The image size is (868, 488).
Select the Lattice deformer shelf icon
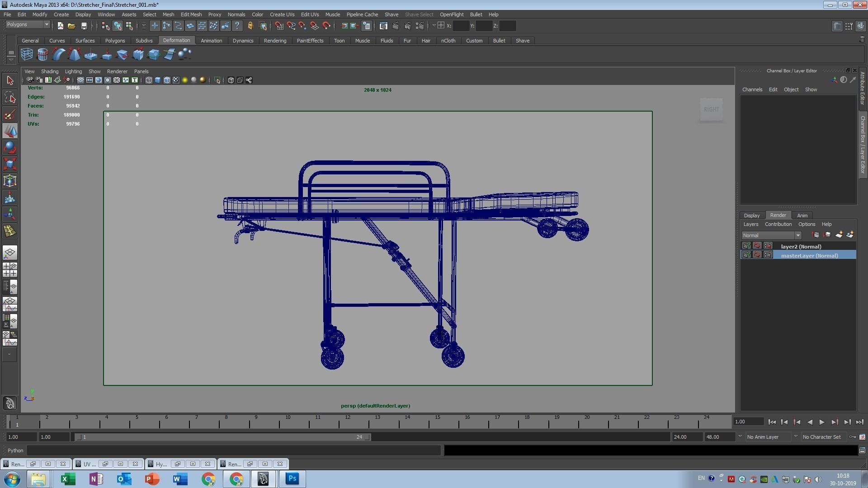[x=27, y=55]
